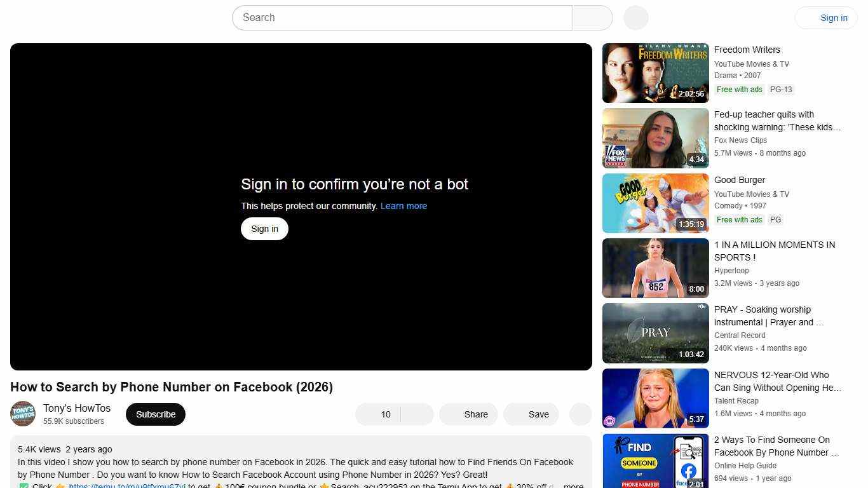Open the 2 Ways To Find Someone thumbnail

(655, 461)
